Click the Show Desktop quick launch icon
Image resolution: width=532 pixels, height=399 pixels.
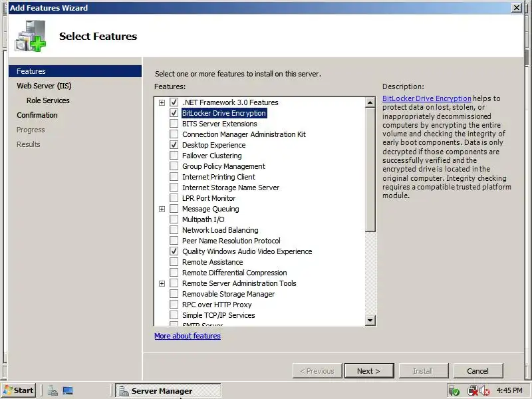[x=68, y=390]
